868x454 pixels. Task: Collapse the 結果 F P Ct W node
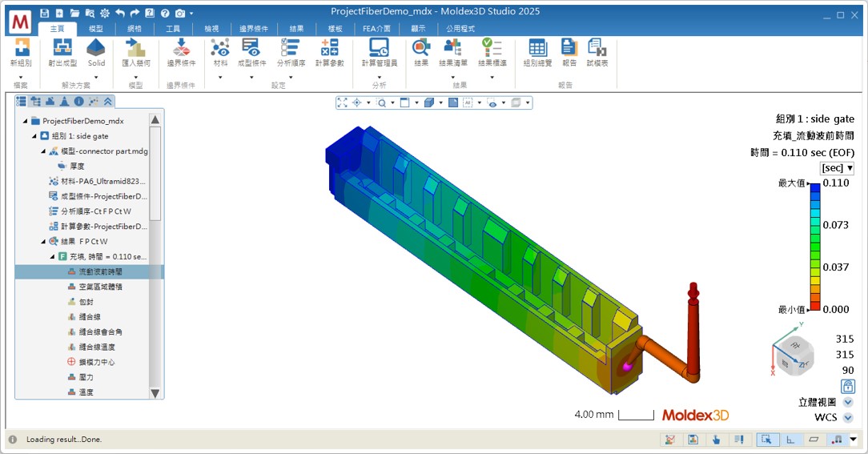pyautogui.click(x=44, y=241)
